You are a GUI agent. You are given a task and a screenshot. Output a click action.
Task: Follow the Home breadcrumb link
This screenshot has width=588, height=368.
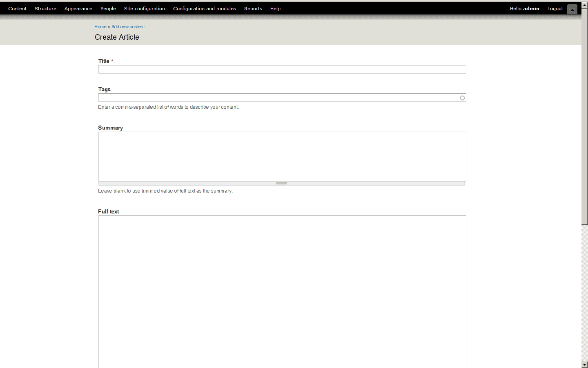click(x=100, y=27)
